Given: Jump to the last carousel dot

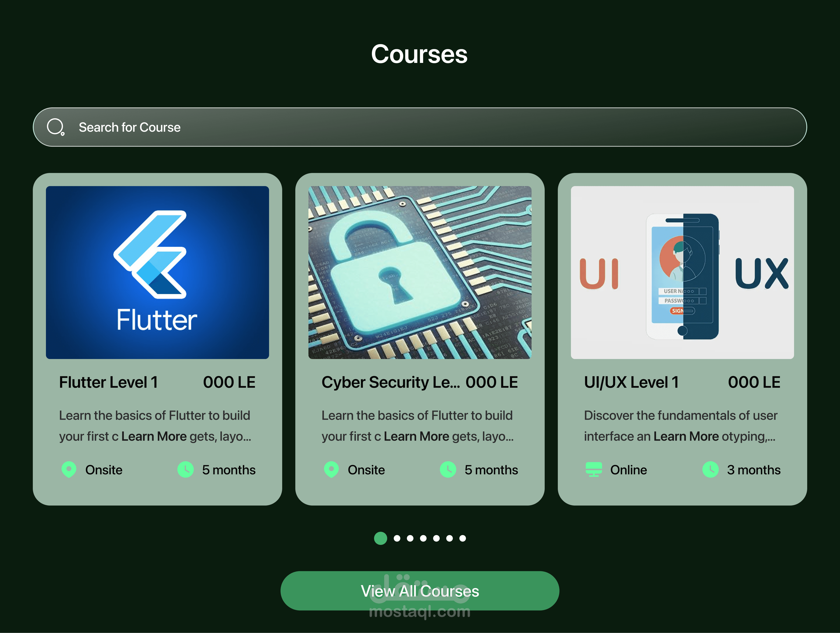Looking at the screenshot, I should (463, 538).
